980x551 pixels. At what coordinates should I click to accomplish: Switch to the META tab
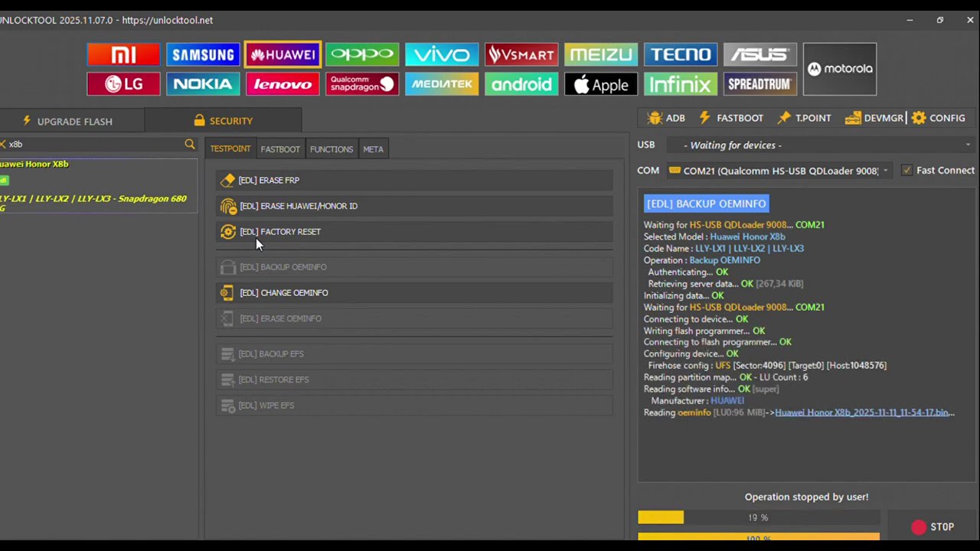click(373, 149)
